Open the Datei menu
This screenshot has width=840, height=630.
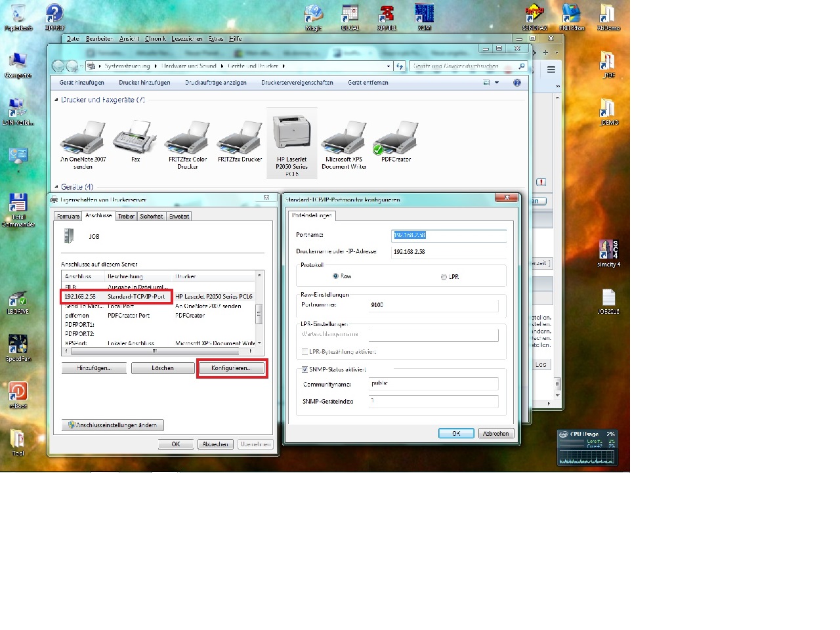[73, 39]
